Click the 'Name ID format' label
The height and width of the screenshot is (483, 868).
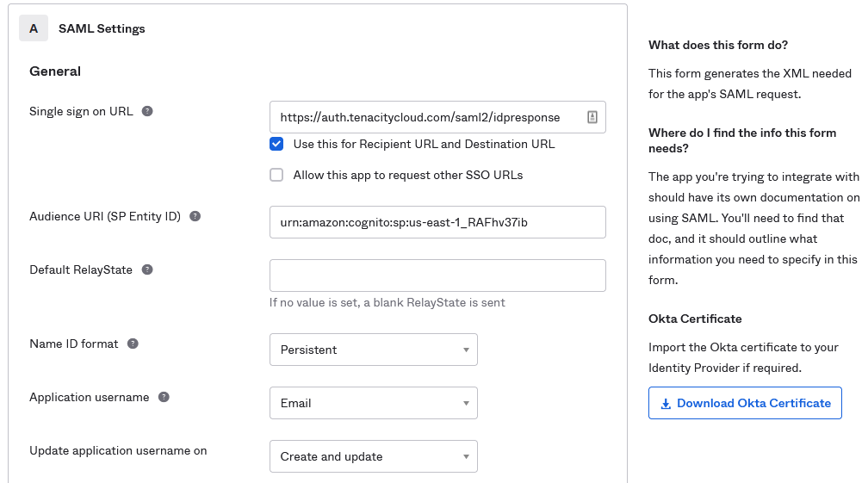(x=74, y=344)
